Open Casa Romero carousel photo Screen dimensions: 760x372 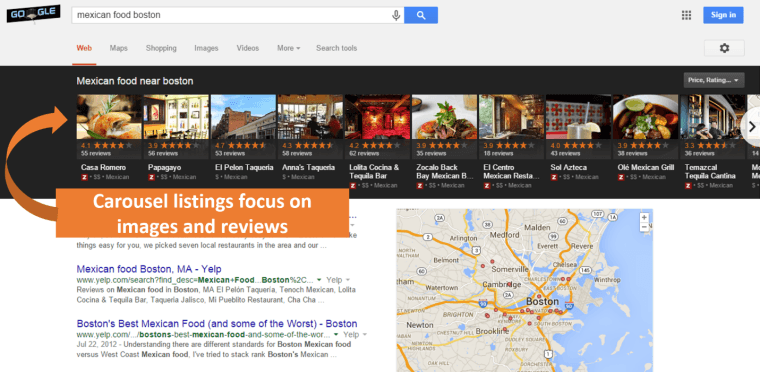tap(109, 117)
